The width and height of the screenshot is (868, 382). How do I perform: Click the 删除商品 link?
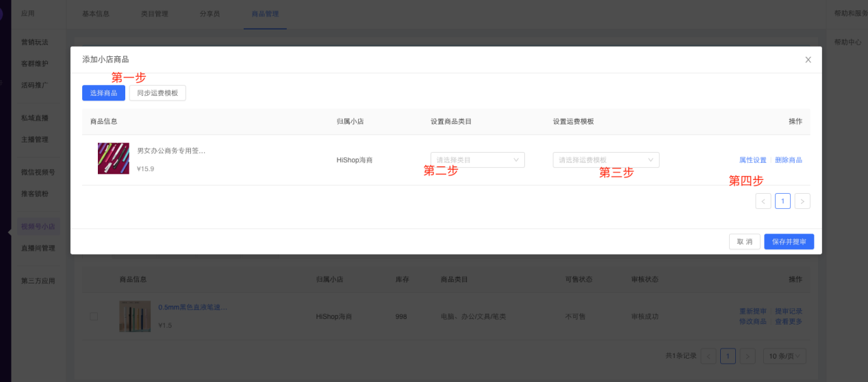pos(789,160)
